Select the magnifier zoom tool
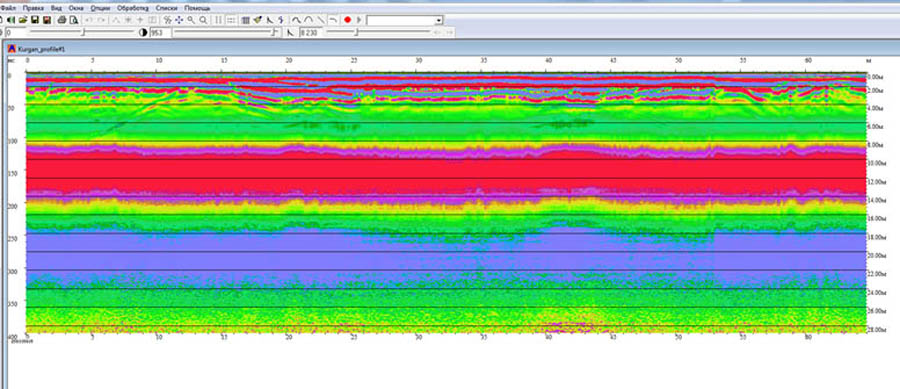The image size is (900, 389). (x=191, y=20)
